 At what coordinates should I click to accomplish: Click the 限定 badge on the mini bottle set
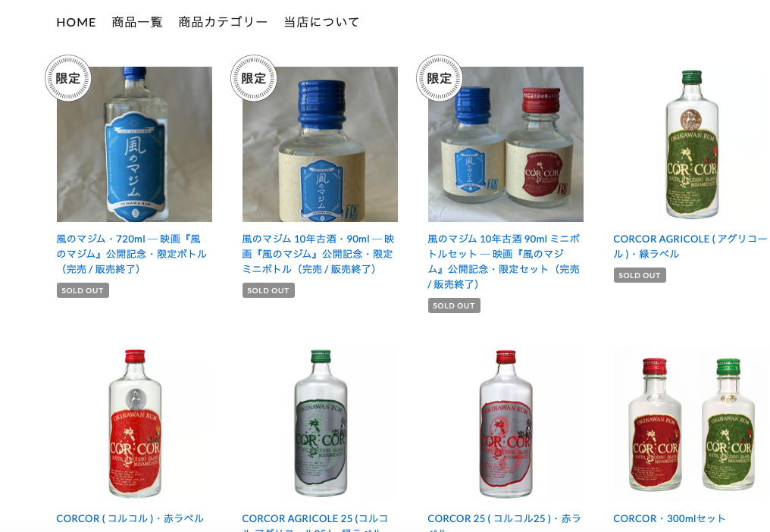[x=439, y=78]
